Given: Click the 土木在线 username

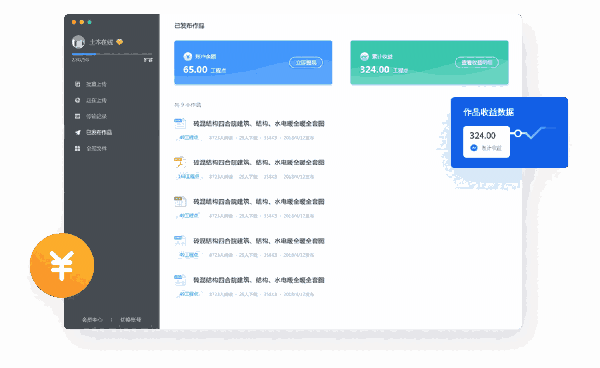Looking at the screenshot, I should tap(101, 42).
